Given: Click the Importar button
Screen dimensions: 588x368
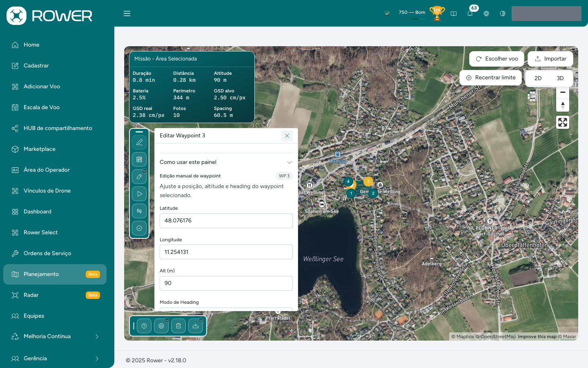Looking at the screenshot, I should 550,59.
